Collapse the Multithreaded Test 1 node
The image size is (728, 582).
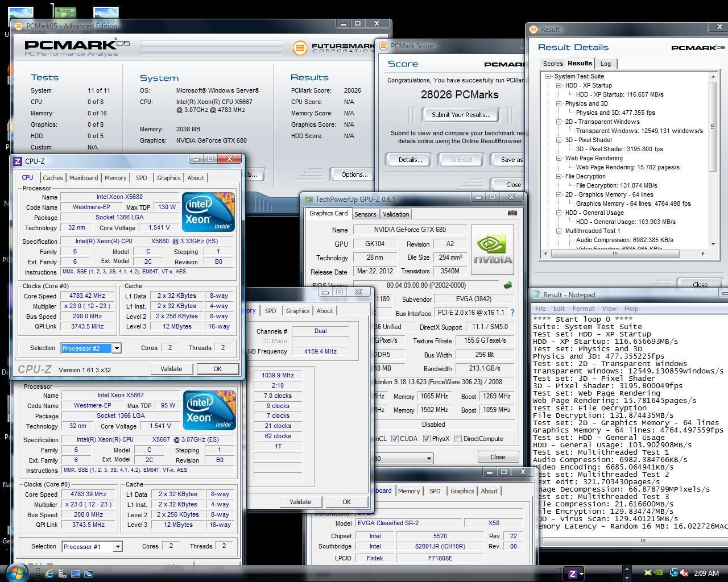pyautogui.click(x=559, y=231)
